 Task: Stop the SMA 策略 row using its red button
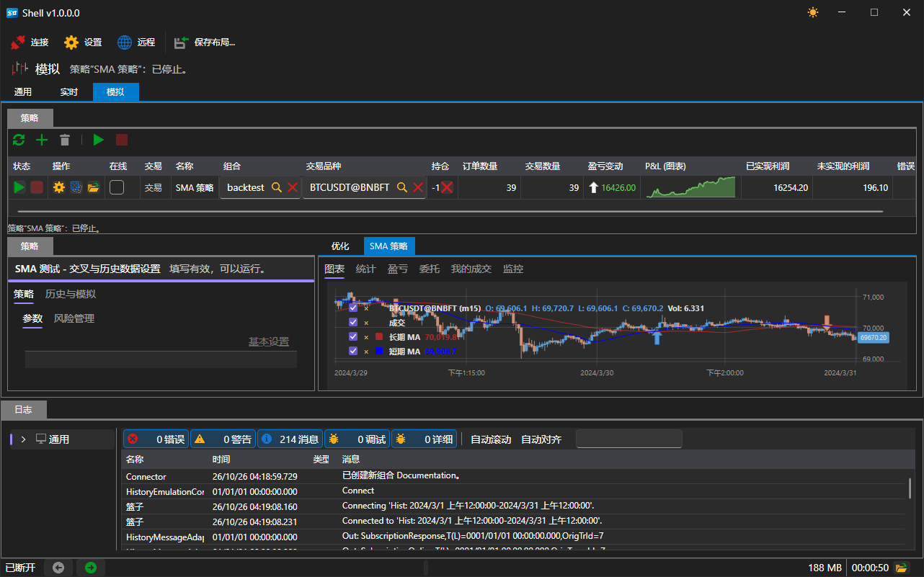[37, 187]
